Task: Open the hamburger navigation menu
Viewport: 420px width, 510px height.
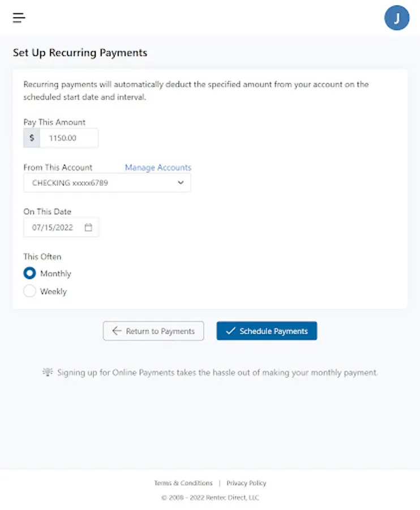Action: (19, 18)
